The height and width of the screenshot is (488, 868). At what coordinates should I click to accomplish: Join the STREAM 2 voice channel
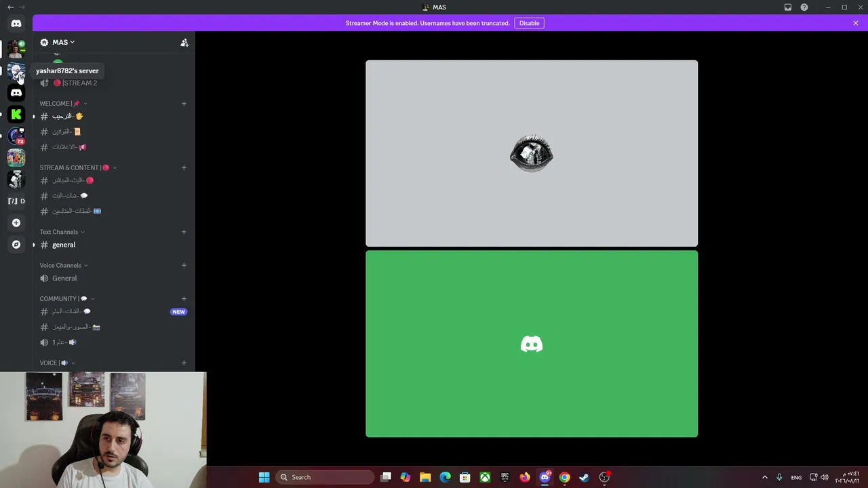pos(114,83)
